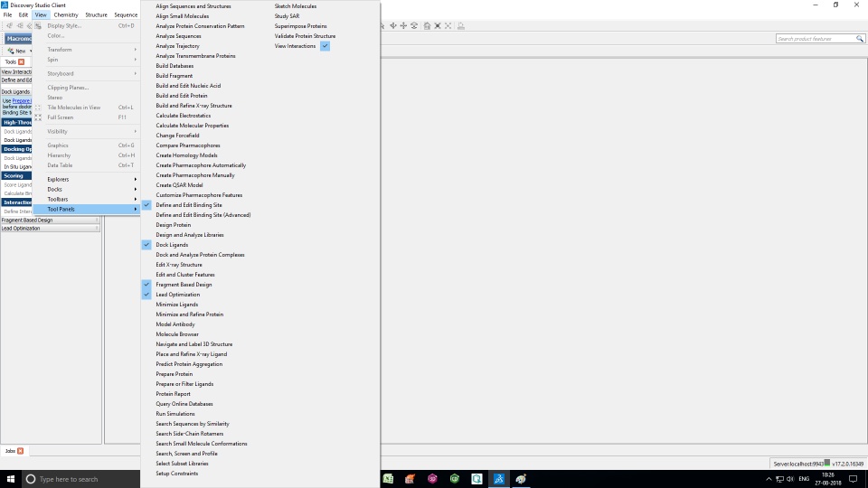Viewport: 868px width, 488px height.
Task: Select the Tools tab
Action: (11, 61)
